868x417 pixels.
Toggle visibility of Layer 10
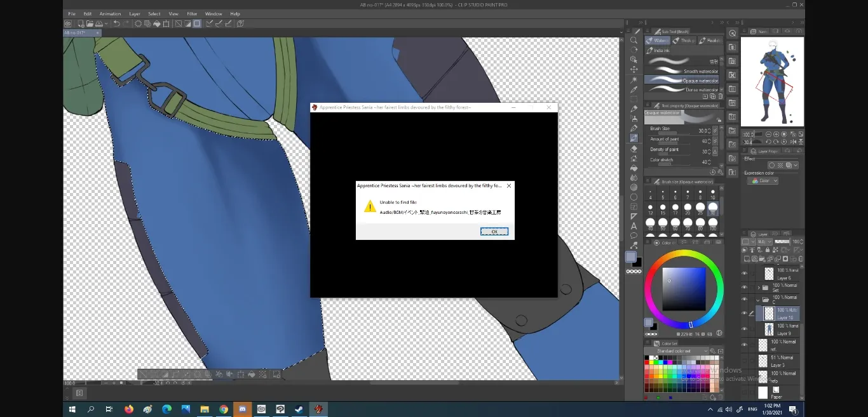point(744,313)
